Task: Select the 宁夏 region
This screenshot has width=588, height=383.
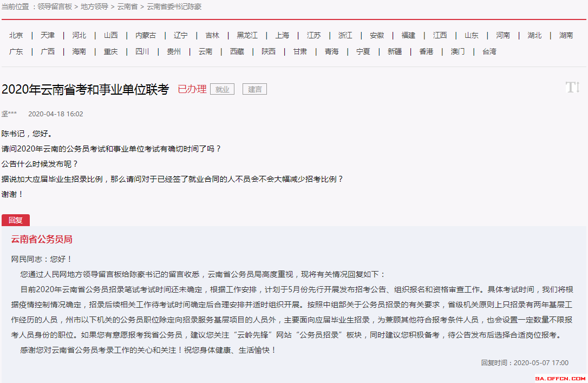Action: [363, 51]
